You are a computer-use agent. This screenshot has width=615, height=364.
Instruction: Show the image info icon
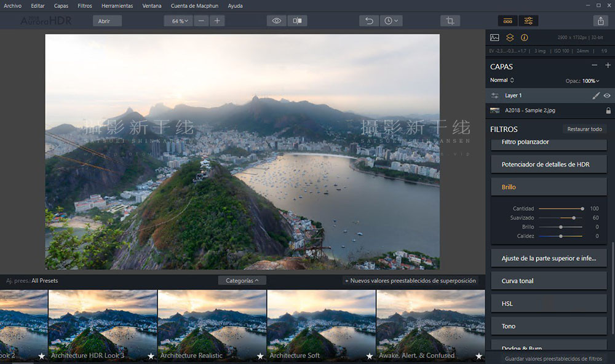(x=525, y=38)
